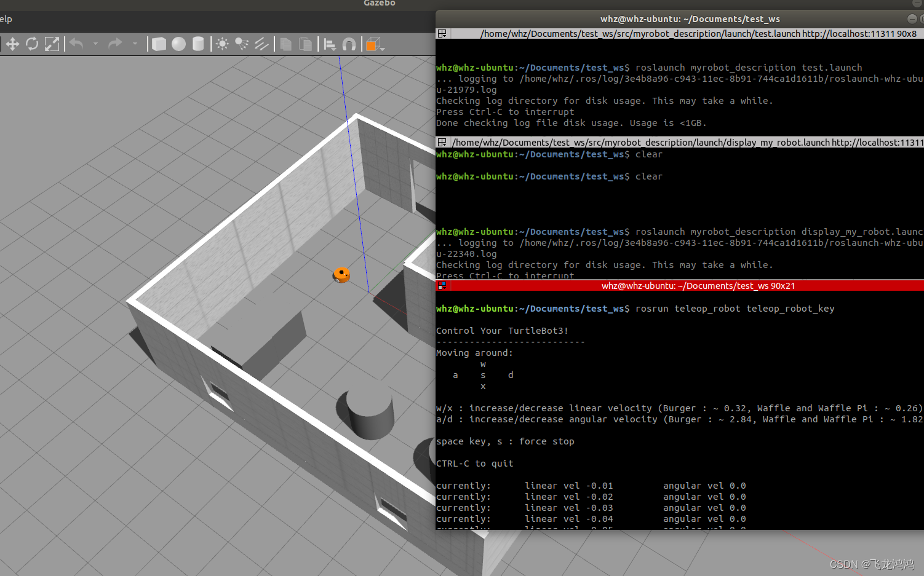Click the Paste icon in Gazebo toolbar
The width and height of the screenshot is (924, 576).
point(305,44)
